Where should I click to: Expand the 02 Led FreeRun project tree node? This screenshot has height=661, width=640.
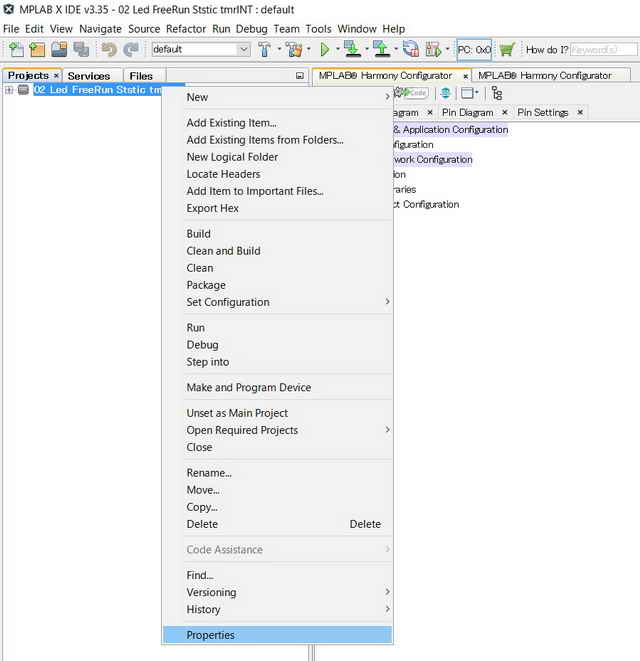pos(9,90)
